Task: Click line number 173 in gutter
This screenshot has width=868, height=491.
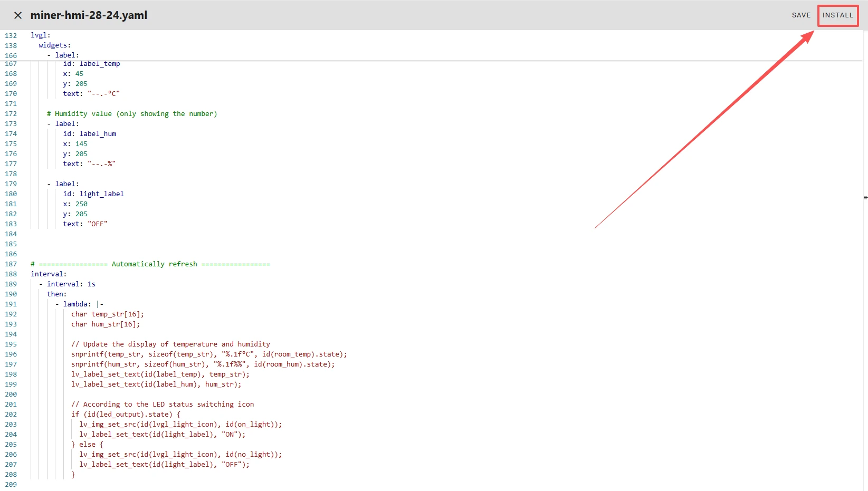Action: [x=11, y=124]
